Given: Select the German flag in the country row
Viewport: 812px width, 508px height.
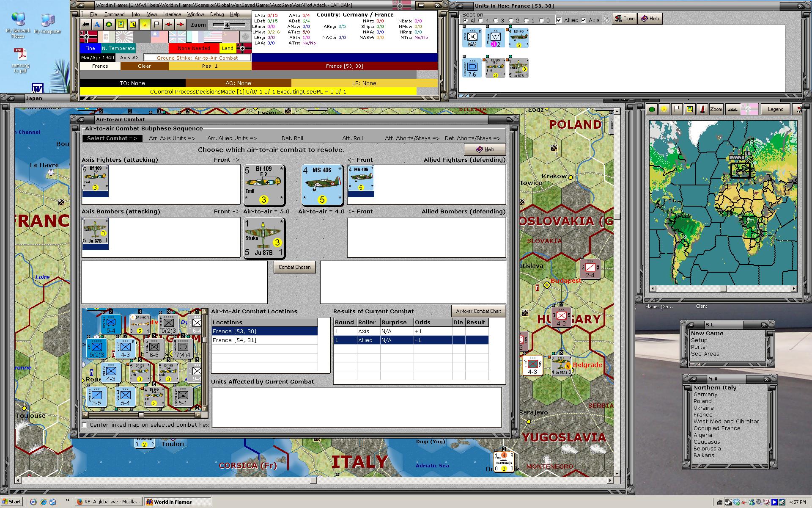Looking at the screenshot, I should (x=88, y=37).
